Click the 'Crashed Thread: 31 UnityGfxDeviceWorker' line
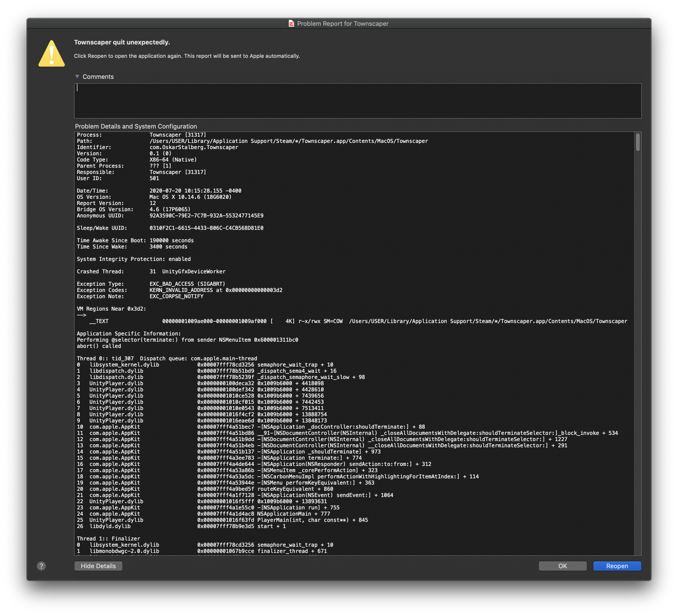The image size is (678, 616). pyautogui.click(x=151, y=272)
